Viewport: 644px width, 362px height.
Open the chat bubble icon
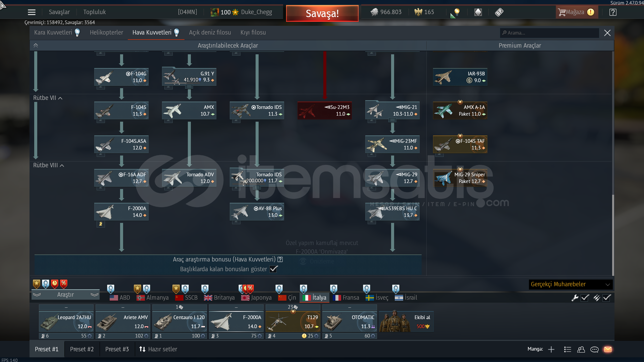click(594, 349)
